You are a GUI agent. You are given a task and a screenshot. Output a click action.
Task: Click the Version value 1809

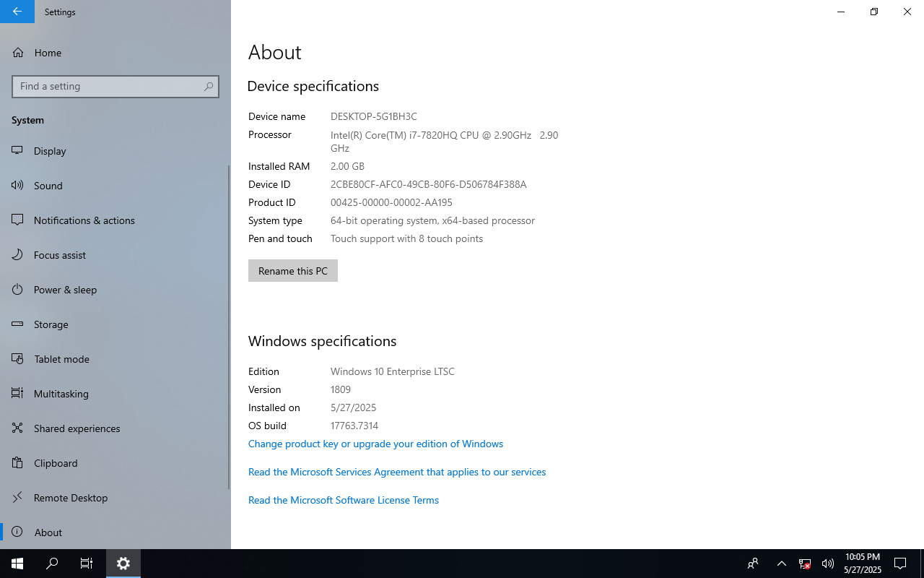tap(341, 389)
